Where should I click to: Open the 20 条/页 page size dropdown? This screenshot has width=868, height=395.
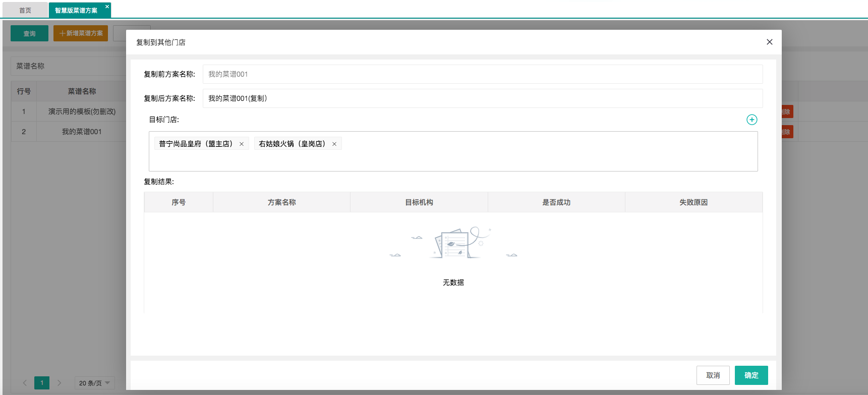point(94,383)
